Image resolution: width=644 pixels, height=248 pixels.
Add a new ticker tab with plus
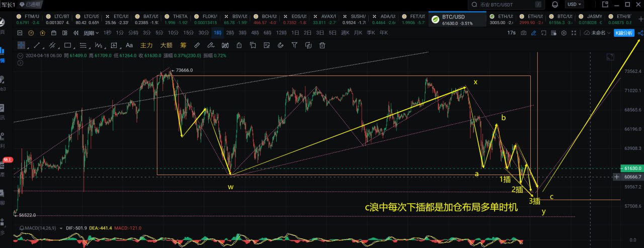click(640, 20)
